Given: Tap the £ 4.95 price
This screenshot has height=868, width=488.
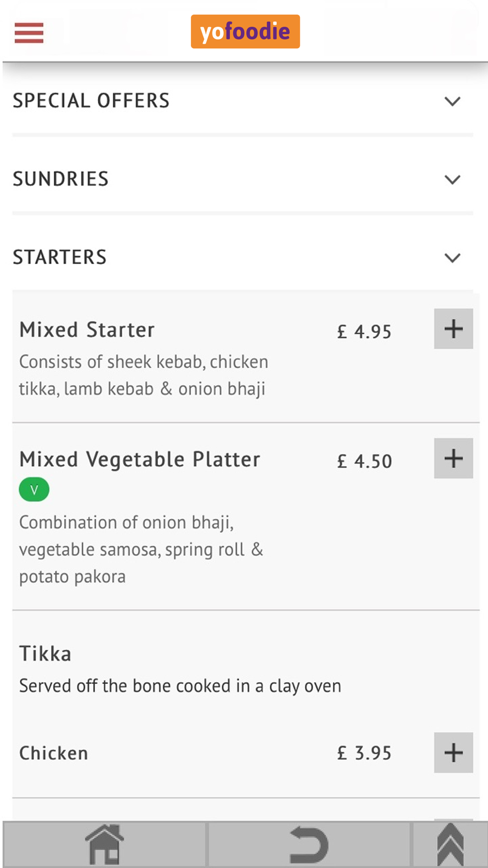Looking at the screenshot, I should [365, 331].
